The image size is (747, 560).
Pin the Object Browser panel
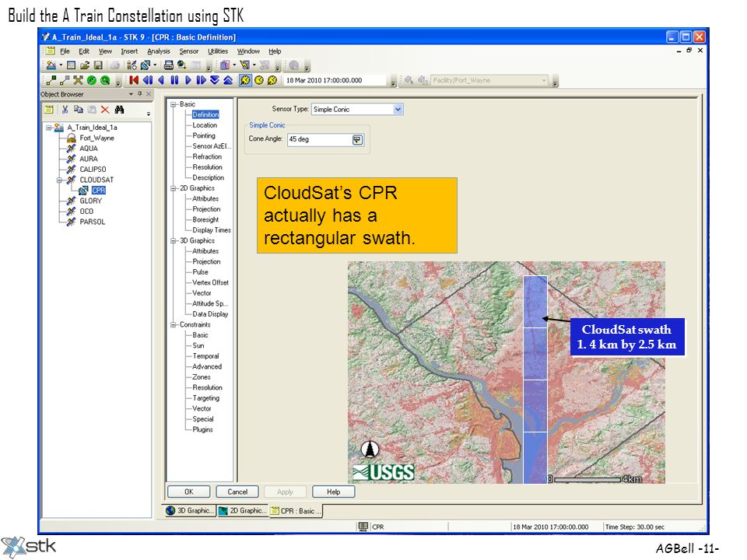click(139, 94)
